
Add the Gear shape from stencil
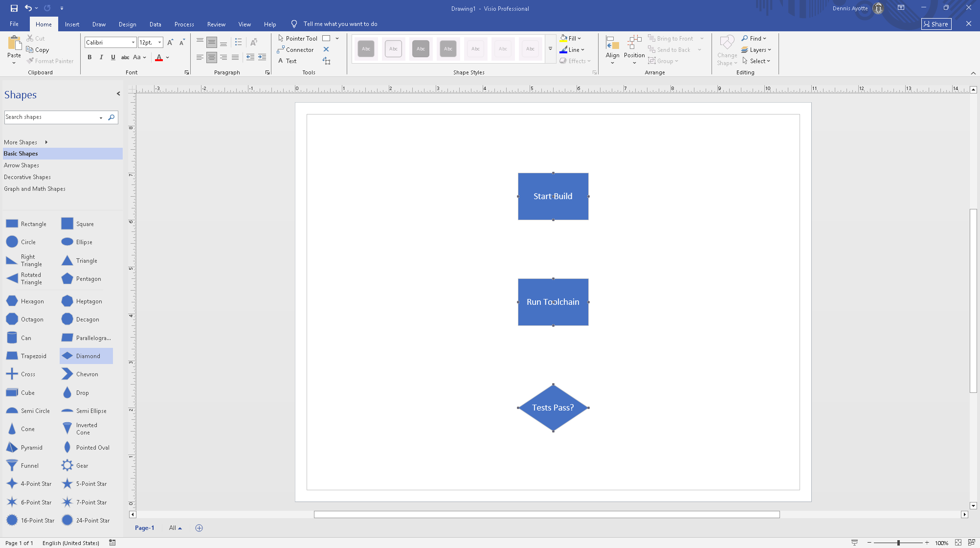pyautogui.click(x=75, y=465)
